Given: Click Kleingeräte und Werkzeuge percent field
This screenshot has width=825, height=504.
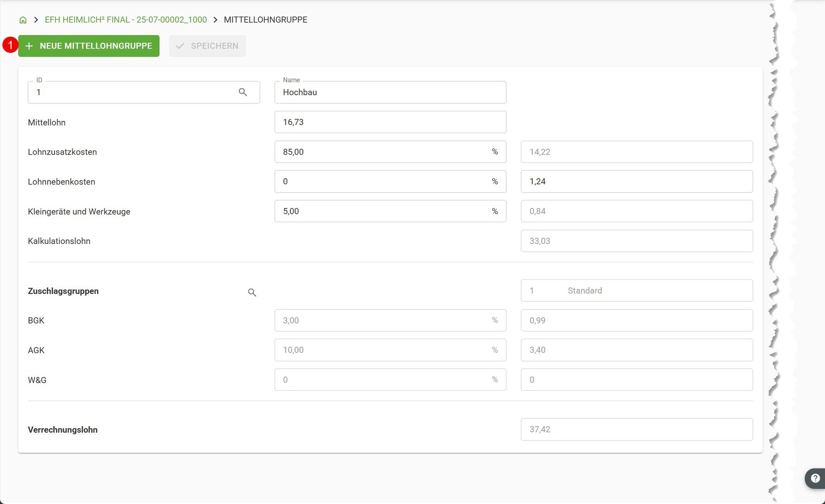Looking at the screenshot, I should coord(390,211).
